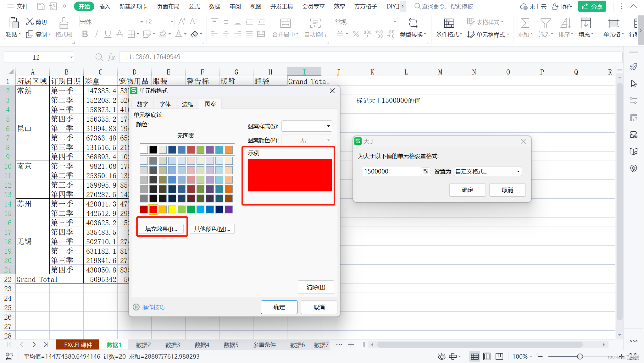Open the 数据2 sheet tab
644x363 pixels.
pos(143,345)
